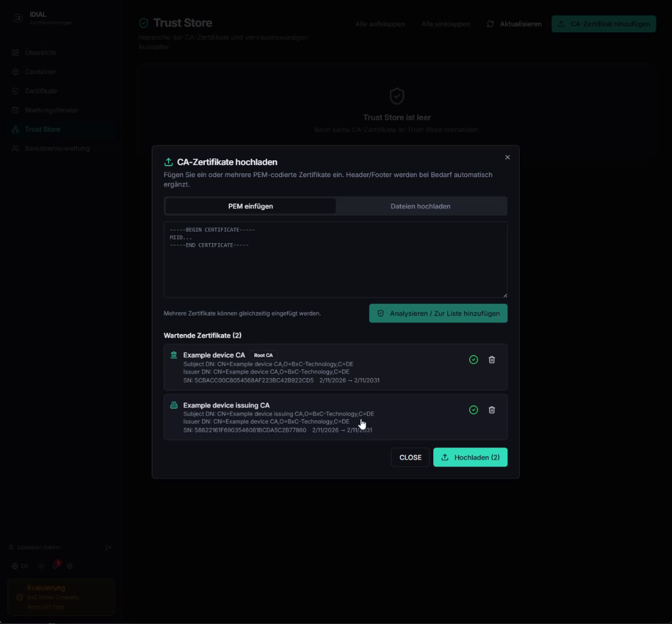Upload certificates with Hochladen (2) button
The height and width of the screenshot is (624, 672).
tap(470, 457)
